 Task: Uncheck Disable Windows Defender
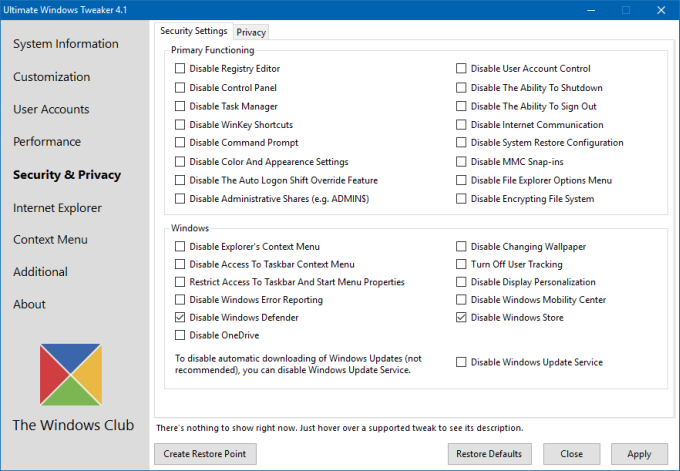tap(181, 318)
